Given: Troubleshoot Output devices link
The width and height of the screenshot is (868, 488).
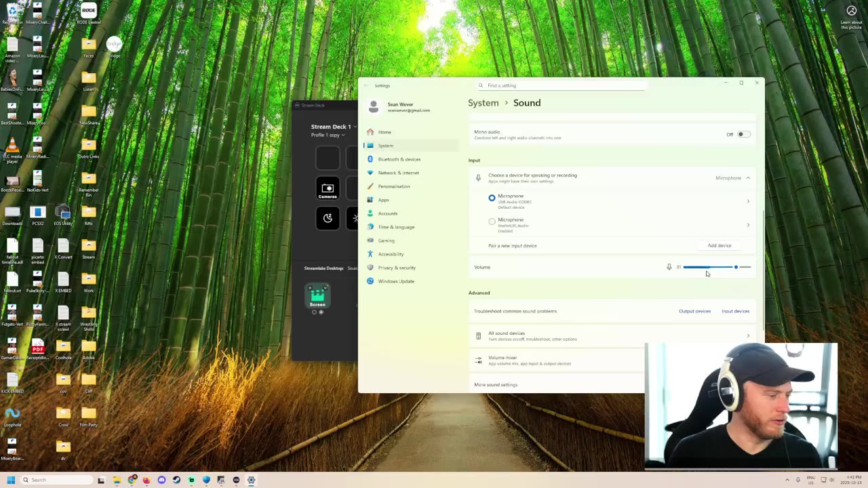Looking at the screenshot, I should (x=694, y=311).
